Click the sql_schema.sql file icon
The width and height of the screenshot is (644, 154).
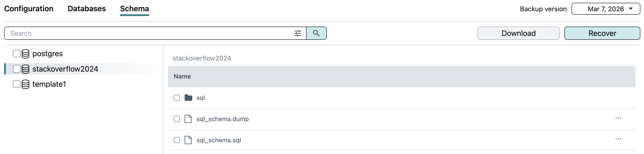click(x=188, y=140)
